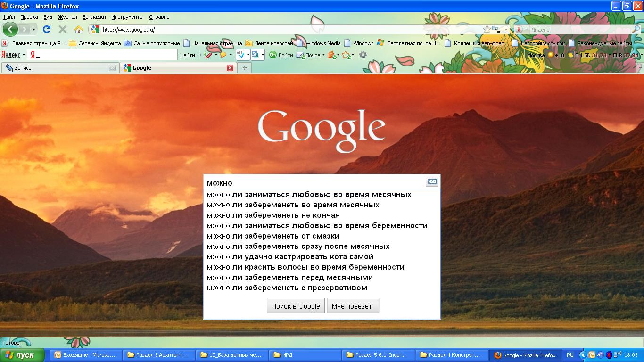
Task: Open the Вид menu
Action: 48,17
